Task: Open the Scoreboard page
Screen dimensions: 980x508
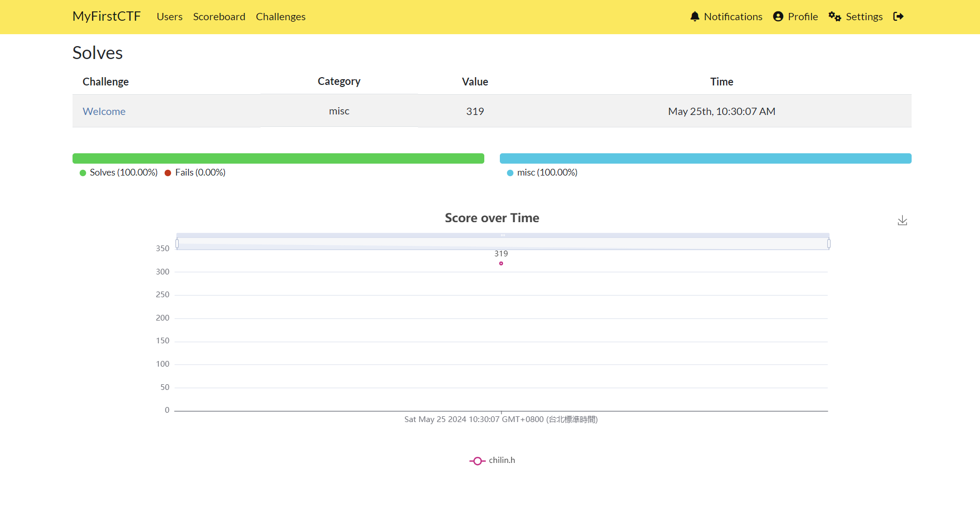Action: pos(219,17)
